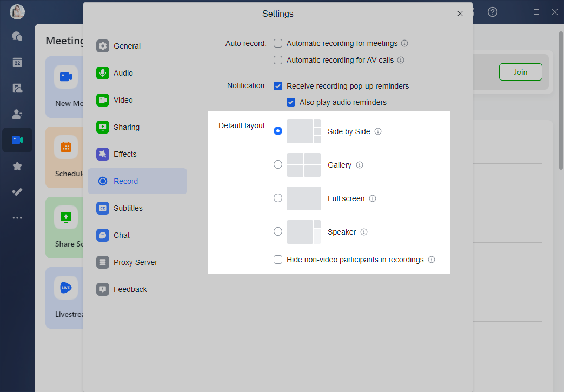Open the General settings tab
564x392 pixels.
137,46
